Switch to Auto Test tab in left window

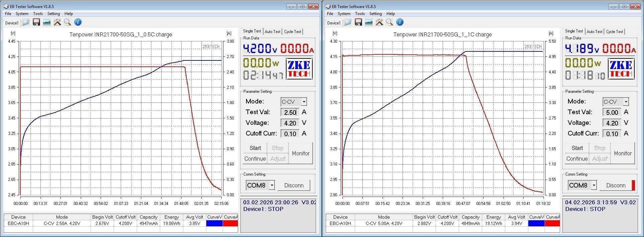tap(273, 32)
